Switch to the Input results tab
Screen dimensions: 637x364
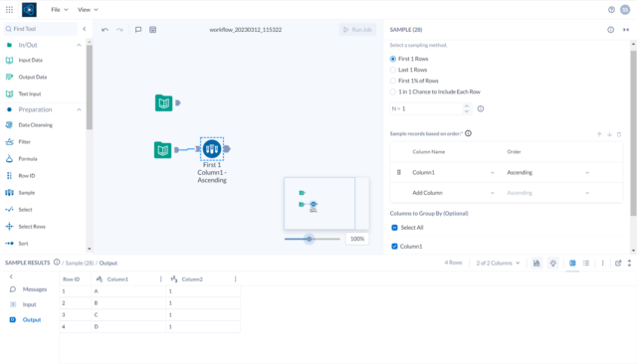[x=23, y=304]
